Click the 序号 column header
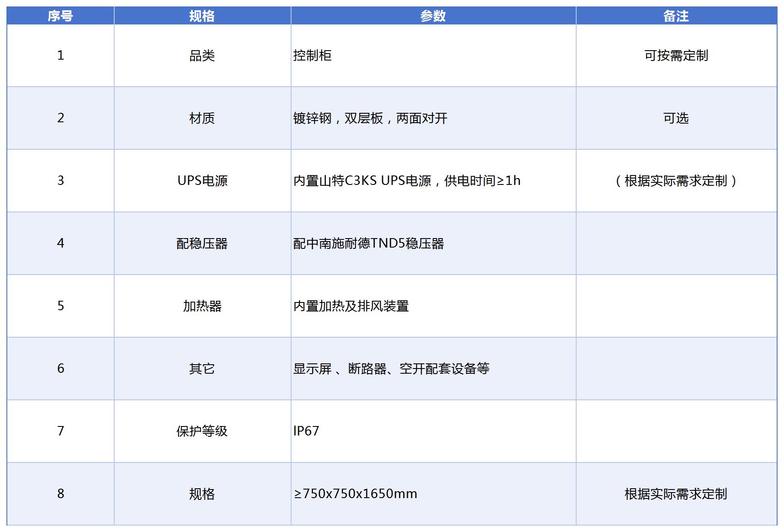This screenshot has height=532, width=784. tap(60, 16)
